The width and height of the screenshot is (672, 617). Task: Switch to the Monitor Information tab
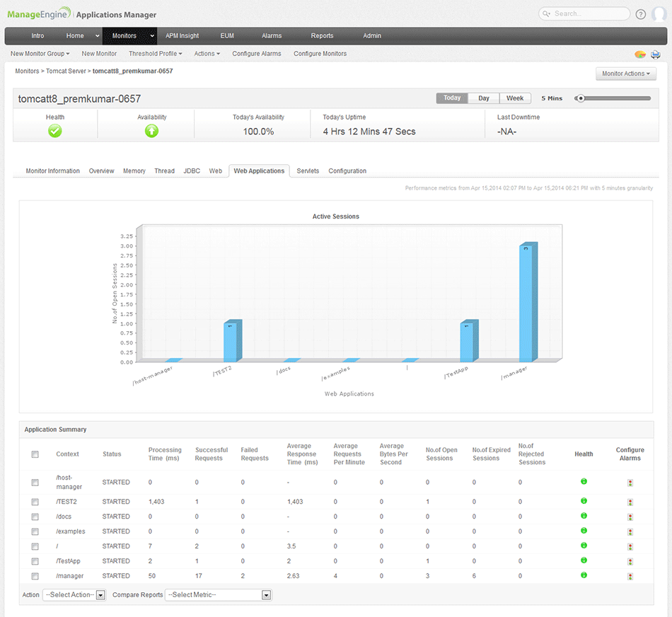[x=53, y=171]
